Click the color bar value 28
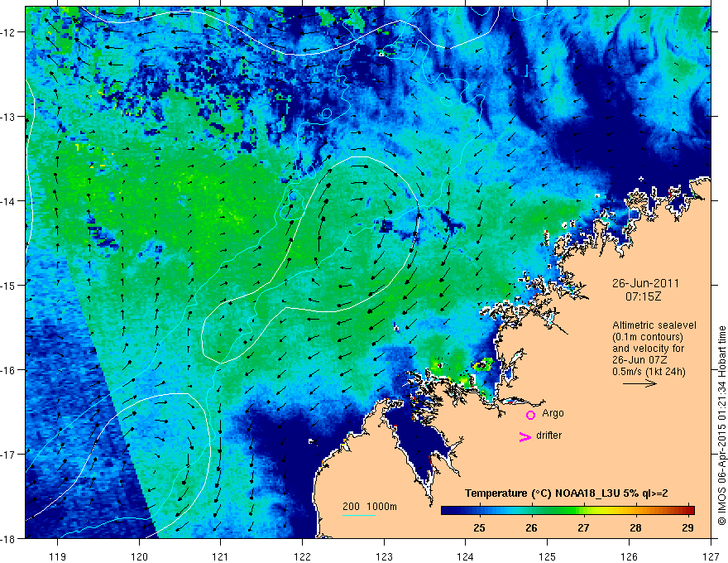The width and height of the screenshot is (728, 563). click(635, 527)
